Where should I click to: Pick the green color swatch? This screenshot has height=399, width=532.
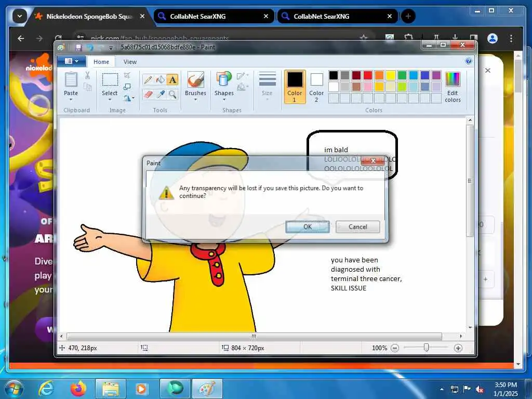[402, 75]
